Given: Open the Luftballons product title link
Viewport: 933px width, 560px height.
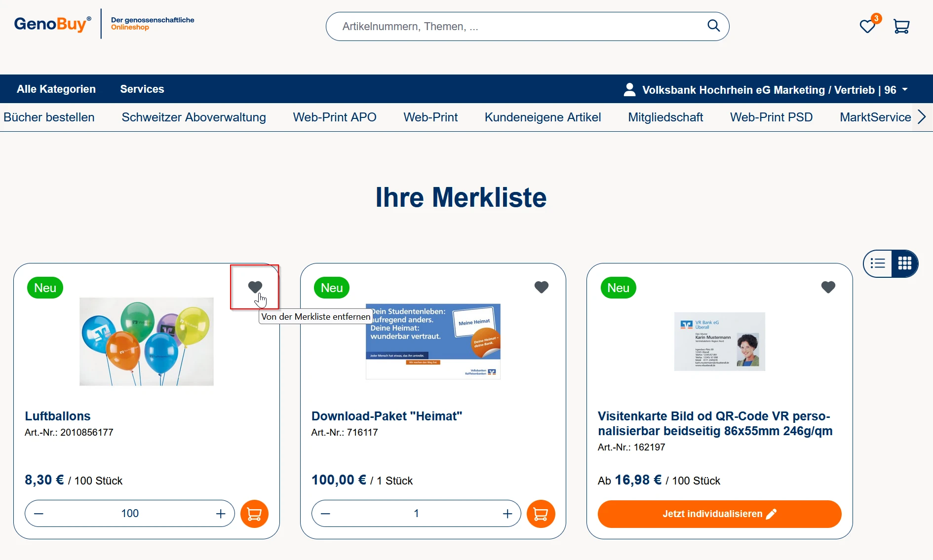Looking at the screenshot, I should pyautogui.click(x=58, y=416).
